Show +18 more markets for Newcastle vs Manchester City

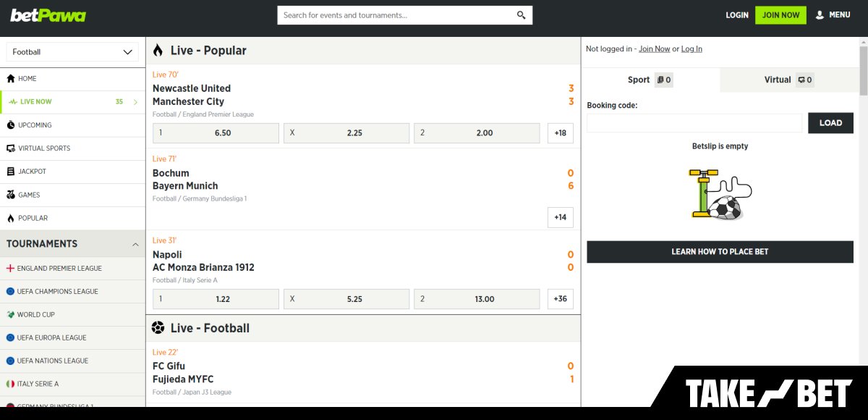561,133
